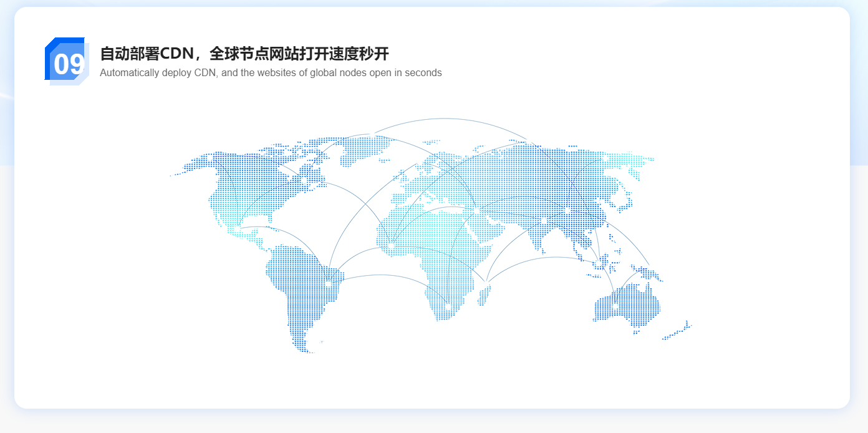Click the Chinese CDN heading text
Screen dimensions: 868x433
coord(244,54)
